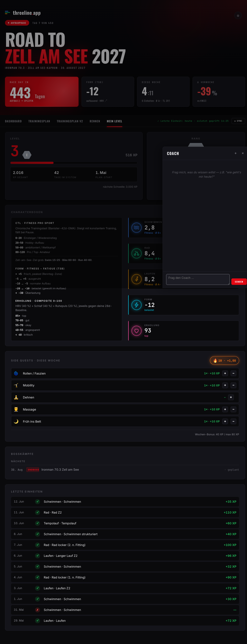Image resolution: width=247 pixels, height=644 pixels.
Task: Select the Mein Level tab
Action: [x=114, y=121]
